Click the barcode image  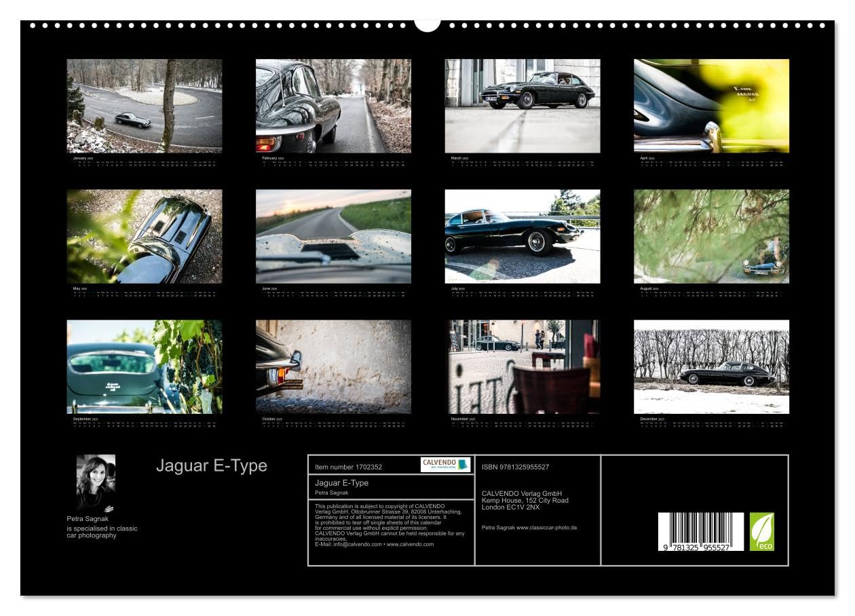click(701, 531)
